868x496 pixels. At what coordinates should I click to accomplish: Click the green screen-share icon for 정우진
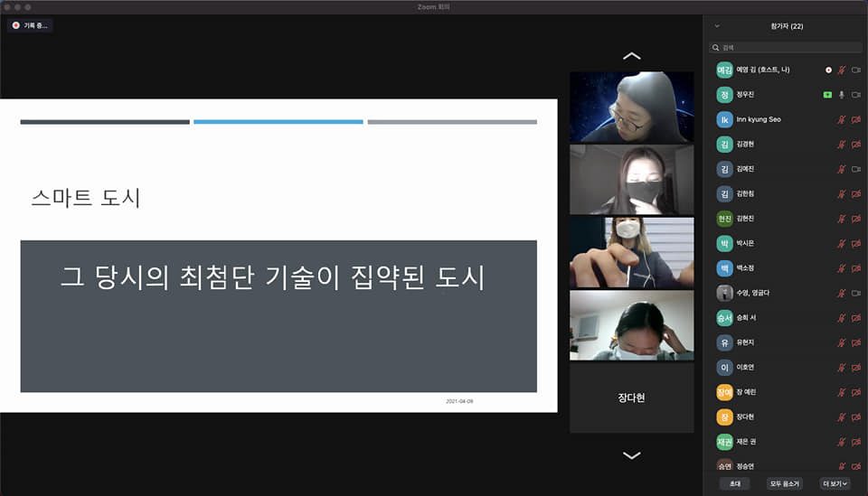click(827, 95)
